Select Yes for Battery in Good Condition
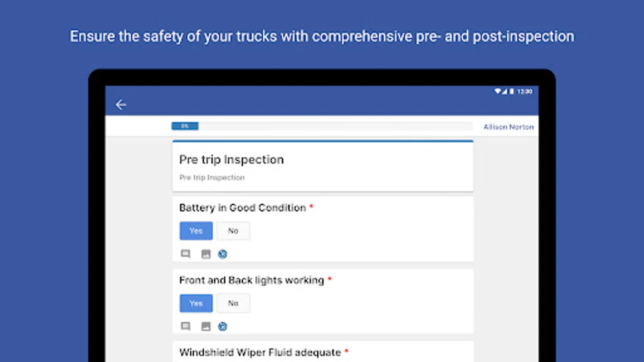Viewport: 644px width, 362px height. [x=196, y=231]
